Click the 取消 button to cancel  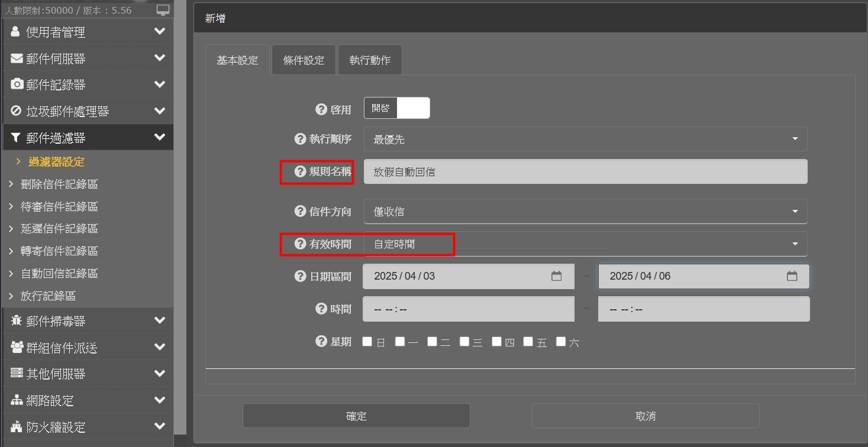pos(645,416)
